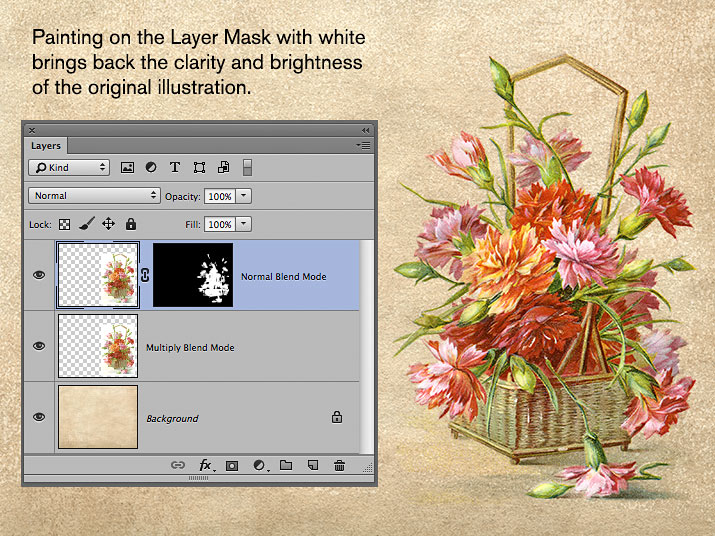
Task: Lock image pixels brush icon
Action: click(x=87, y=224)
